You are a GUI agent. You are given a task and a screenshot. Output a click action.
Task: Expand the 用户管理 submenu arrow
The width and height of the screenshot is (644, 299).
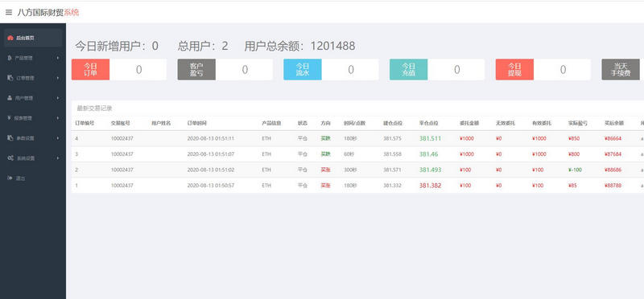58,98
